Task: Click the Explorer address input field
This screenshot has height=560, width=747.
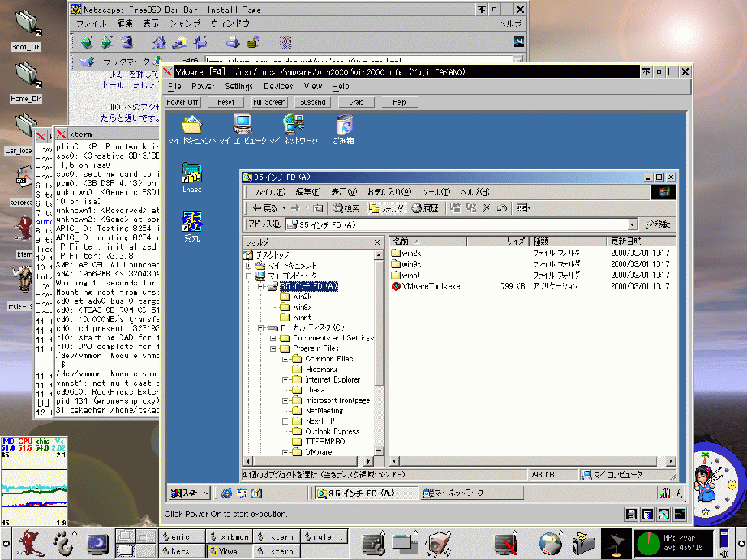Action: point(457,224)
